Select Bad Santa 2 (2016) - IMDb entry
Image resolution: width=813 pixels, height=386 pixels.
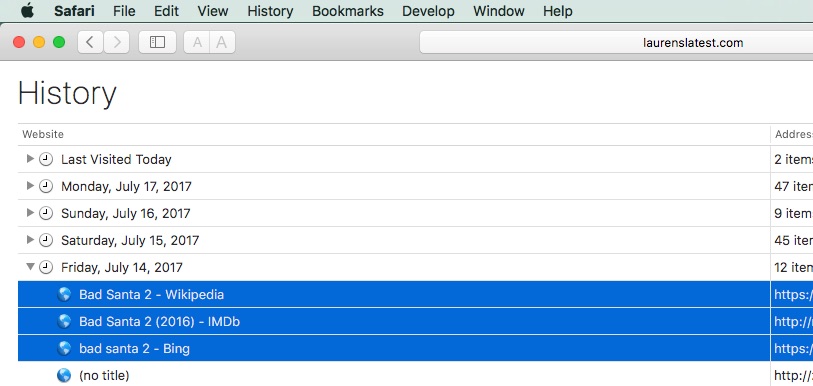[160, 322]
